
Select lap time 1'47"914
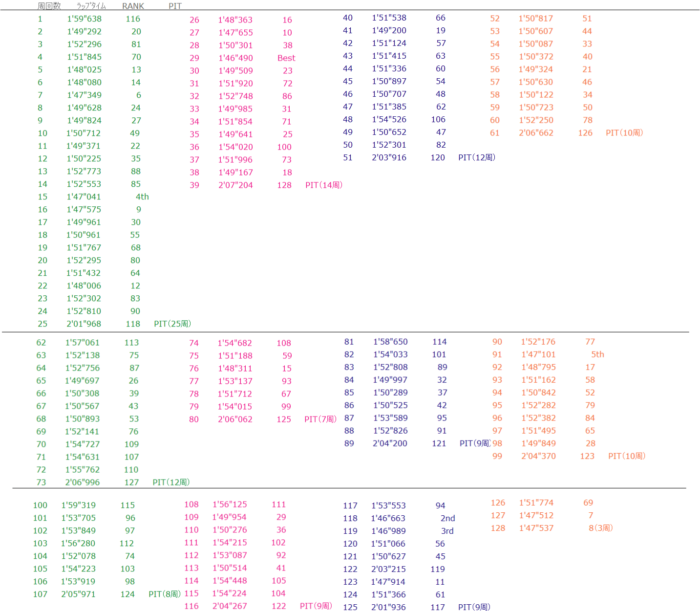388,582
